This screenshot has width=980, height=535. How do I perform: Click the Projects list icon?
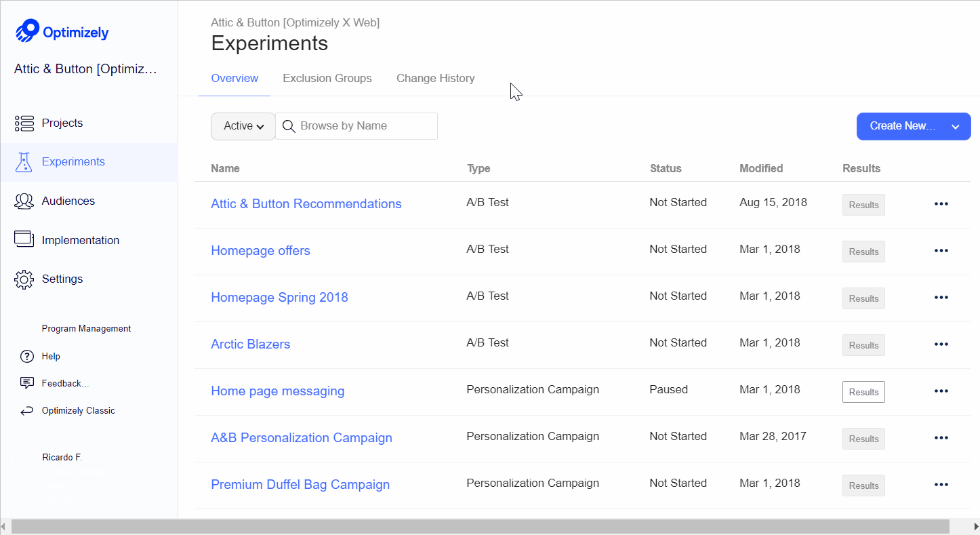[24, 123]
